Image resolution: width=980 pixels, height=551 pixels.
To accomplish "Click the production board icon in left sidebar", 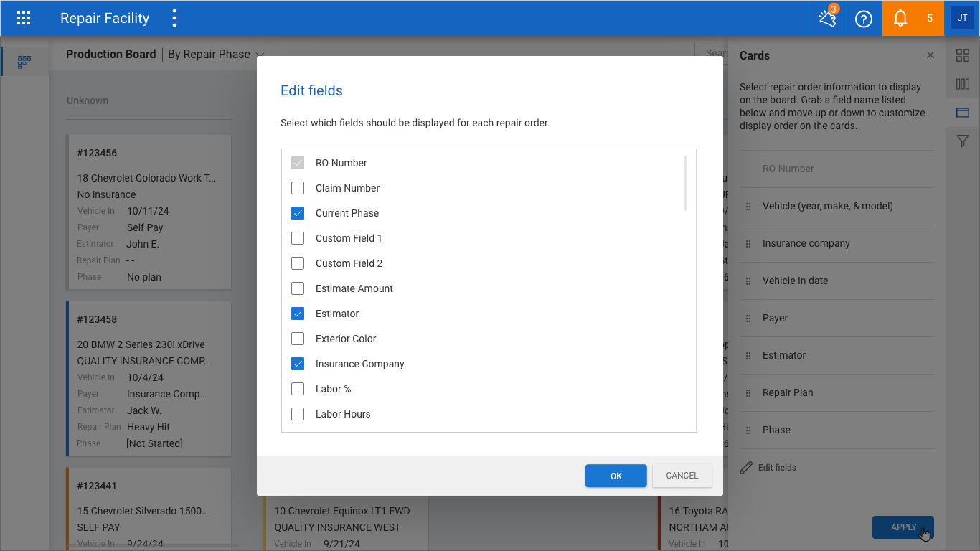I will pos(24,62).
